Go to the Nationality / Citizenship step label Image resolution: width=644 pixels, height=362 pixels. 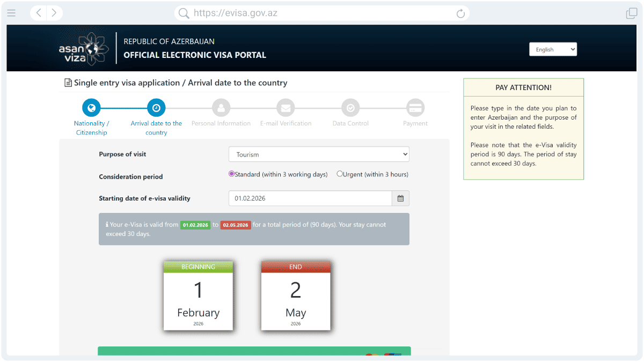91,128
